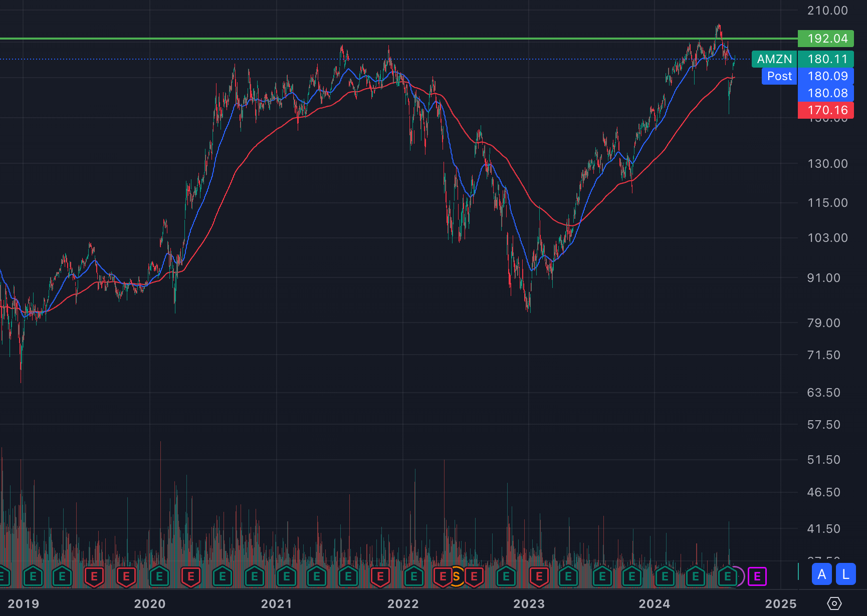The width and height of the screenshot is (867, 616).
Task: Open the early 2022 green earnings marker
Action: (x=414, y=576)
